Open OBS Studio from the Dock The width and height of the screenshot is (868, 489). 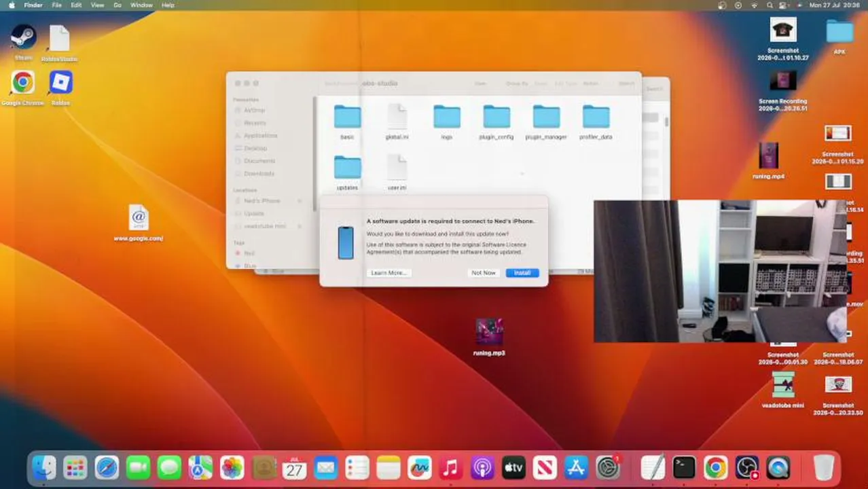(x=746, y=467)
